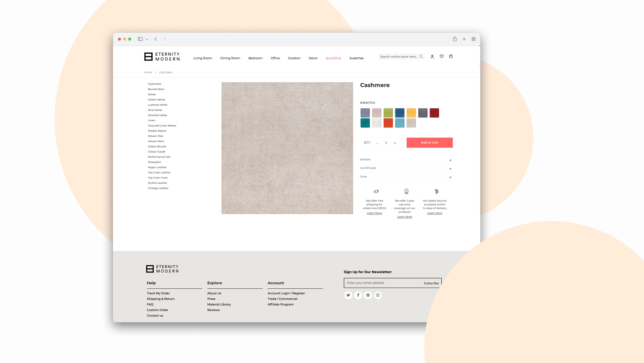Expand the Details section
Image resolution: width=644 pixels, height=363 pixels.
click(x=406, y=160)
